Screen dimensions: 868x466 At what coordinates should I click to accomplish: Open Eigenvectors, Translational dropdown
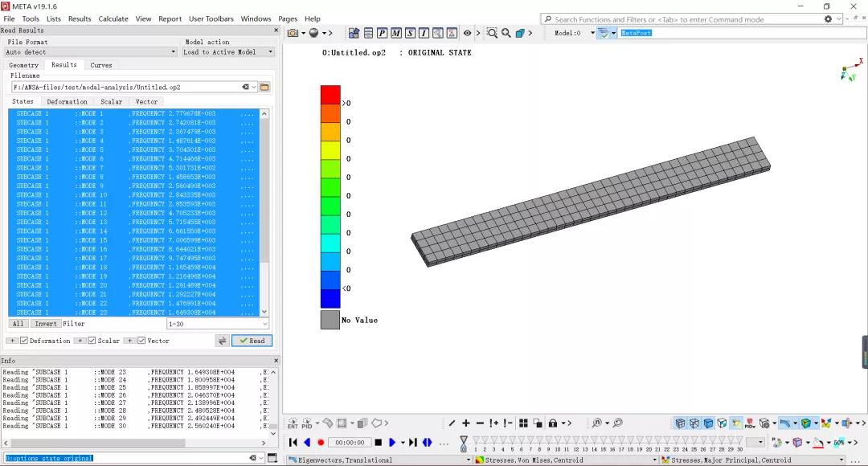pyautogui.click(x=379, y=460)
